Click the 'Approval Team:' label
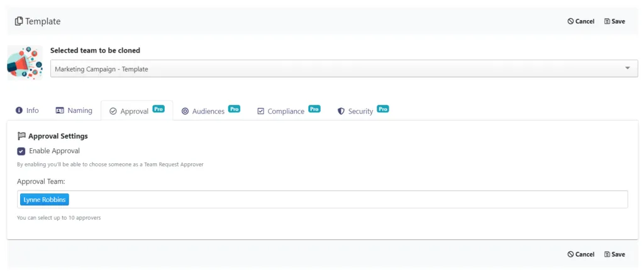644x275 pixels. click(42, 181)
